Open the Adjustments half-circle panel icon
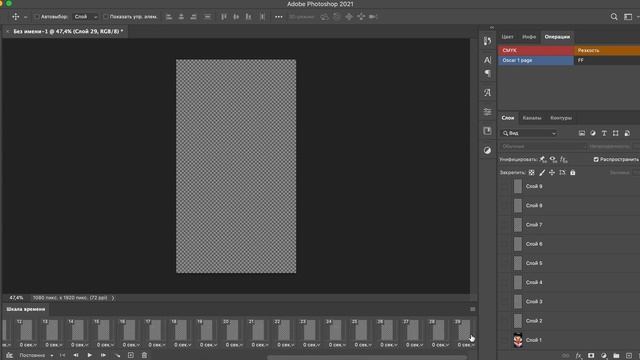This screenshot has height=360, width=640. [x=487, y=150]
